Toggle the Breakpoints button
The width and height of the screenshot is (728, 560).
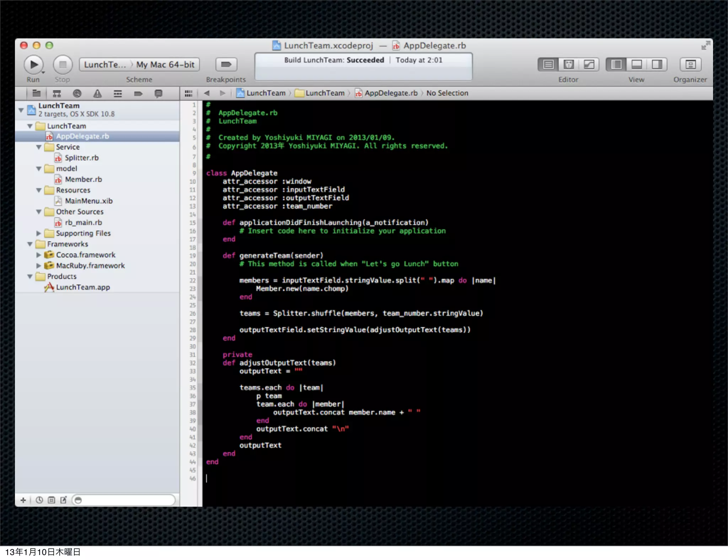coord(226,65)
